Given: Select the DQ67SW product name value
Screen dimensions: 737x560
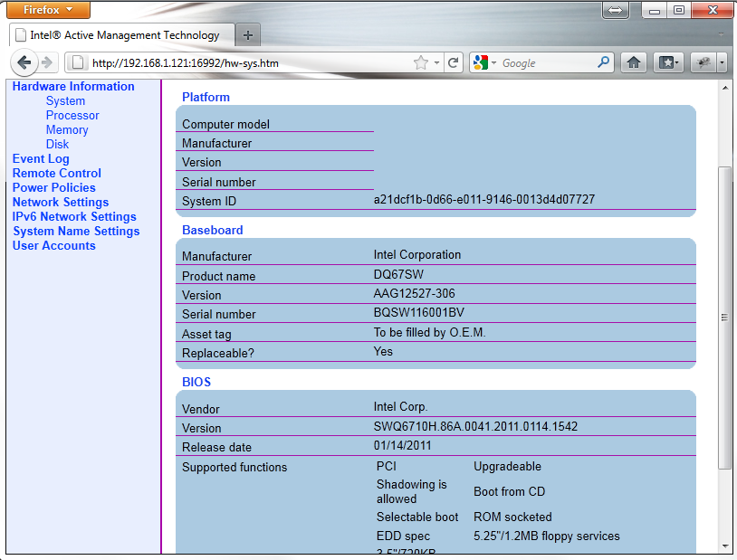Looking at the screenshot, I should [398, 274].
